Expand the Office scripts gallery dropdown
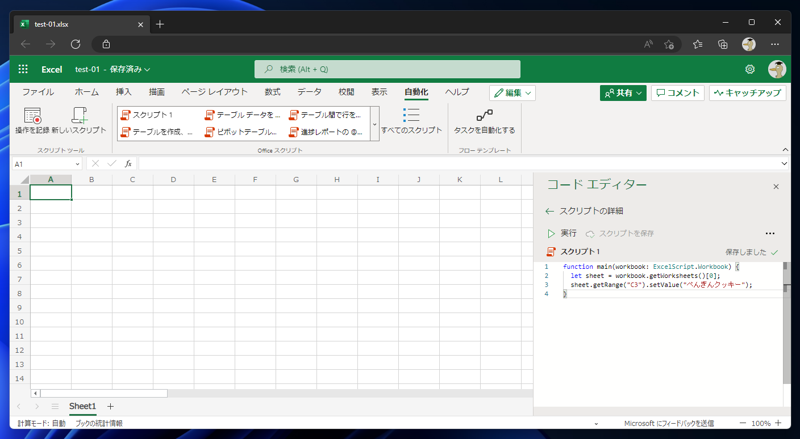The height and width of the screenshot is (439, 800). pos(374,124)
